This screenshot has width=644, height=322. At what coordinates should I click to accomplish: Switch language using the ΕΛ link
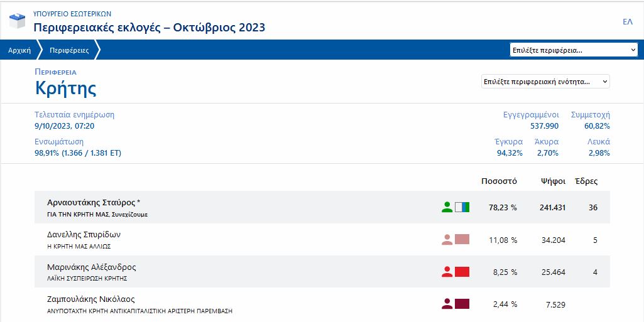627,21
